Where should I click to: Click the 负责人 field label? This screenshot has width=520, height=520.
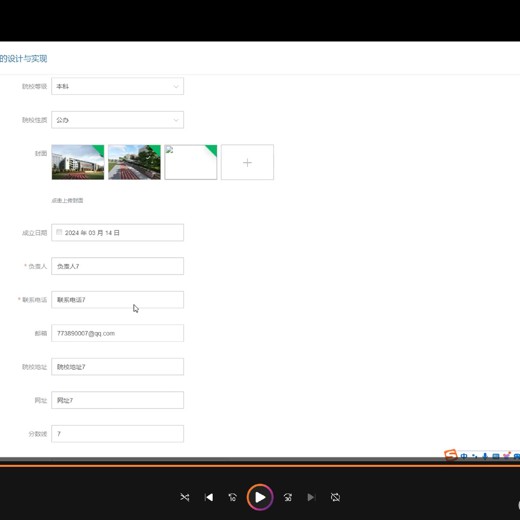(37, 266)
